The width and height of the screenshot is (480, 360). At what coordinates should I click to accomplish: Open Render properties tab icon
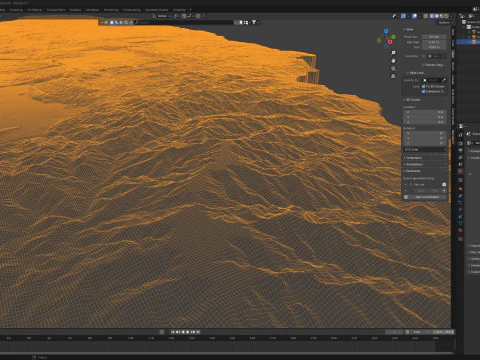coord(460,143)
